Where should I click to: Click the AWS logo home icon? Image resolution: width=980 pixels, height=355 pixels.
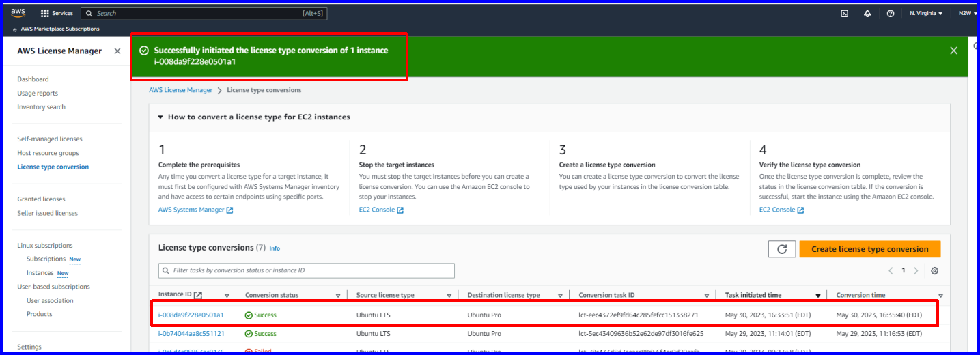(x=18, y=13)
